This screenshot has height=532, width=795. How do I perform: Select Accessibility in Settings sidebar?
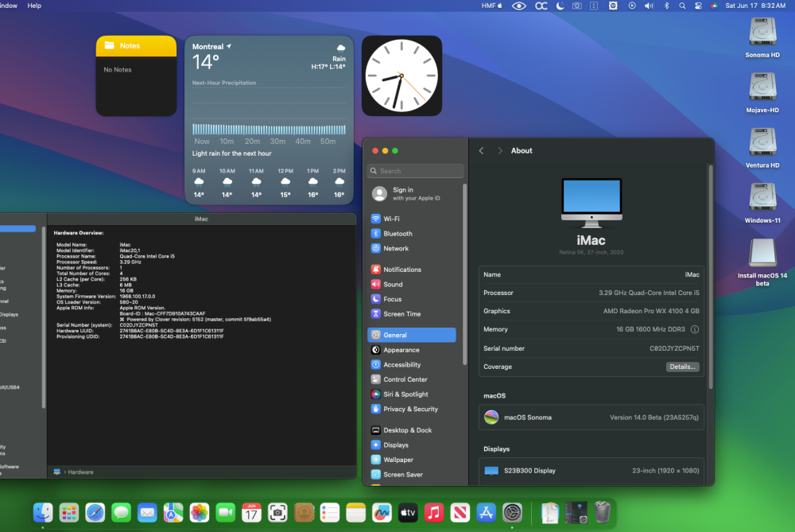pos(412,365)
